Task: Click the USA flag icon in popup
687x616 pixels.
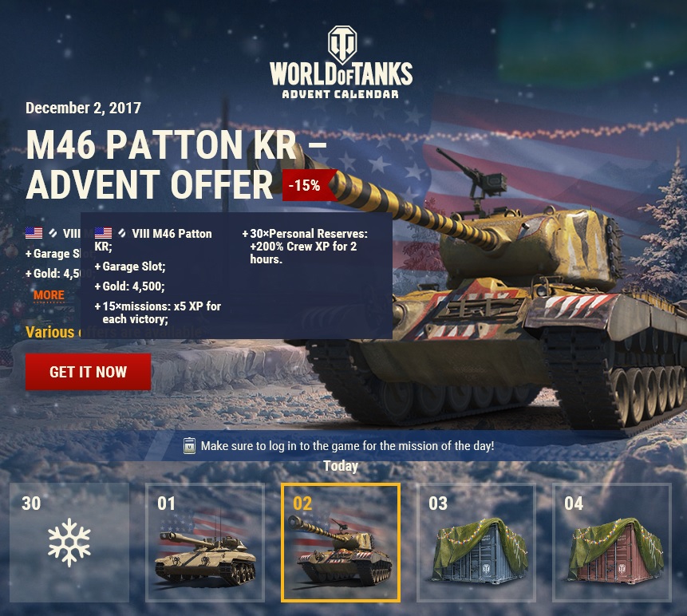Action: click(104, 233)
